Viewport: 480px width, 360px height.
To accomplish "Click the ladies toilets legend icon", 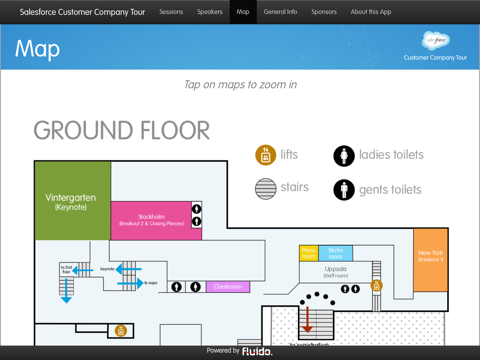I will coord(344,156).
